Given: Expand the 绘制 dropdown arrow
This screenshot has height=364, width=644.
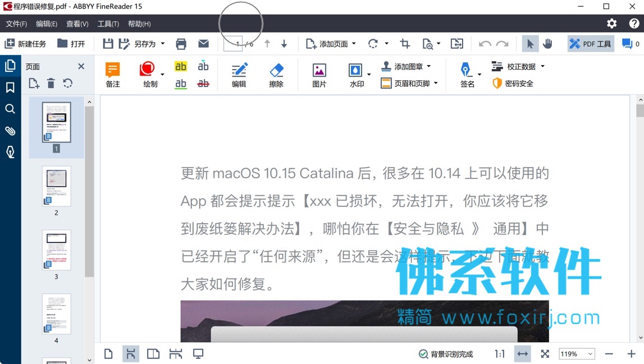Looking at the screenshot, I should [163, 74].
